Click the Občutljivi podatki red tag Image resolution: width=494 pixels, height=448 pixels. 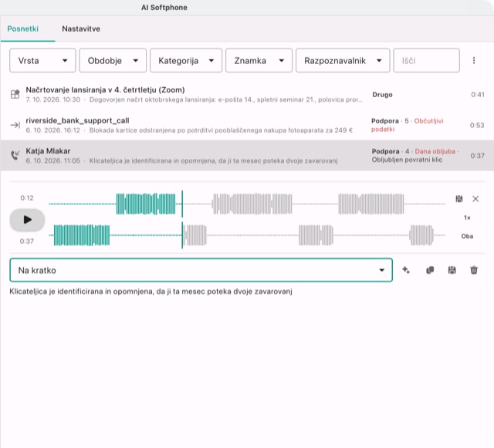pyautogui.click(x=407, y=125)
